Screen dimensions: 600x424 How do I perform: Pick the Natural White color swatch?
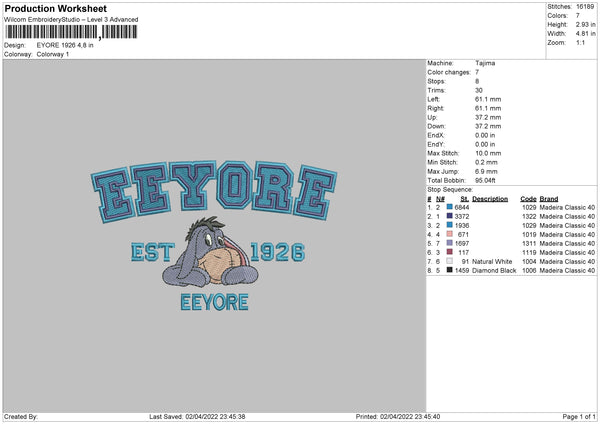[450, 261]
